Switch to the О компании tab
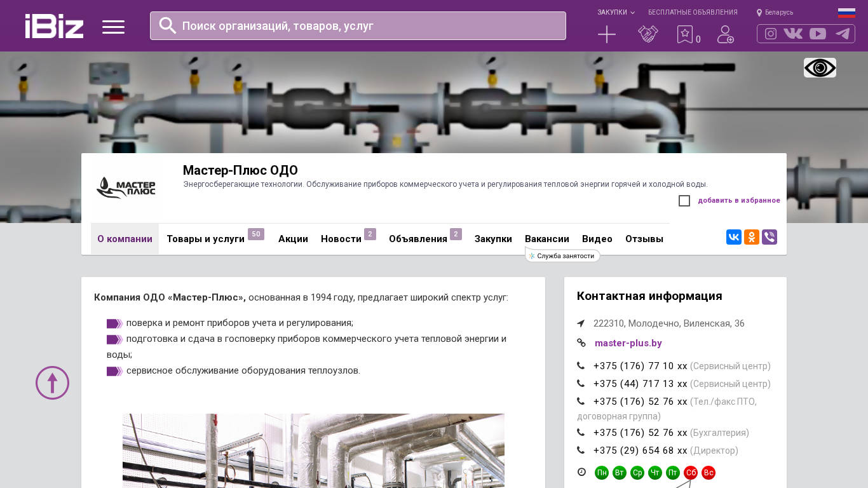Screen dimensions: 868x488 (125, 239)
